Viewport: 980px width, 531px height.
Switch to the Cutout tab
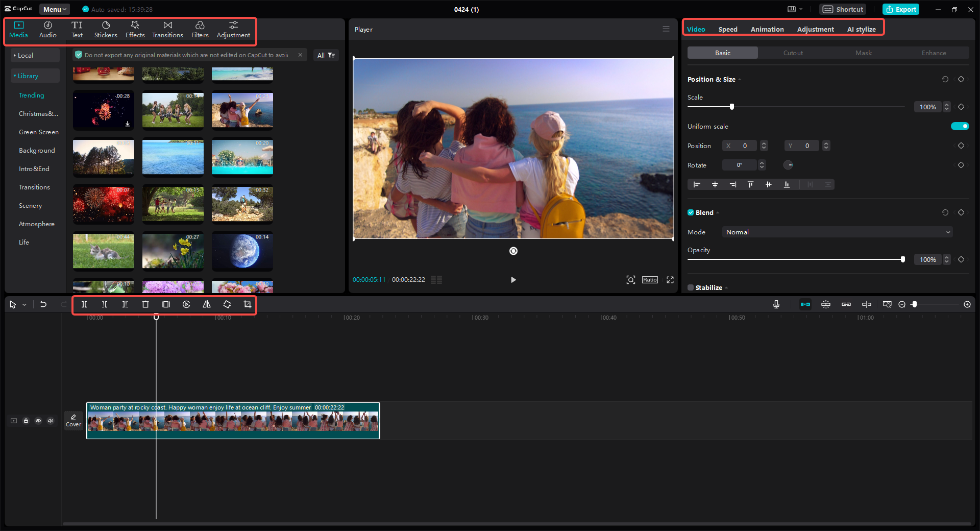click(793, 53)
